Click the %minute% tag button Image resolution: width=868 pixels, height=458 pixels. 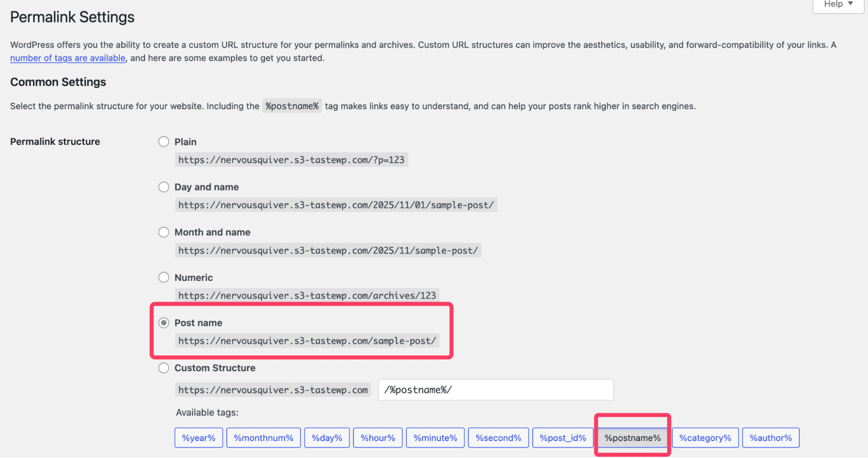435,438
